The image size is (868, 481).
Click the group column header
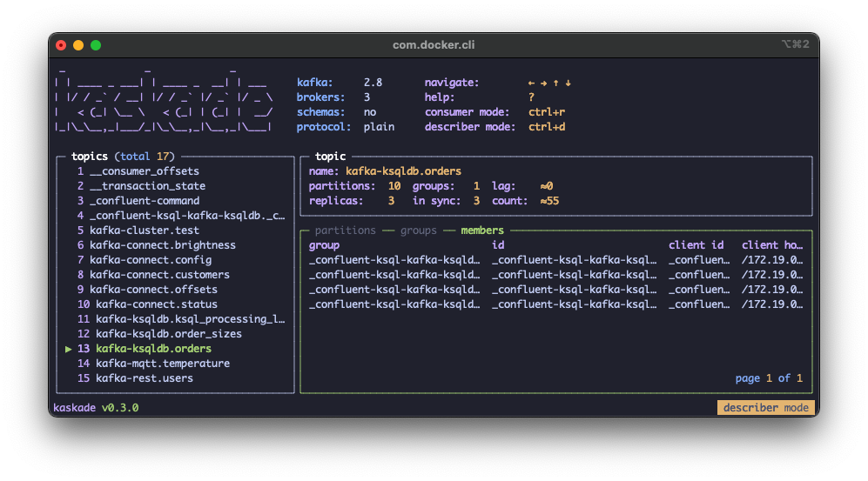coord(325,245)
